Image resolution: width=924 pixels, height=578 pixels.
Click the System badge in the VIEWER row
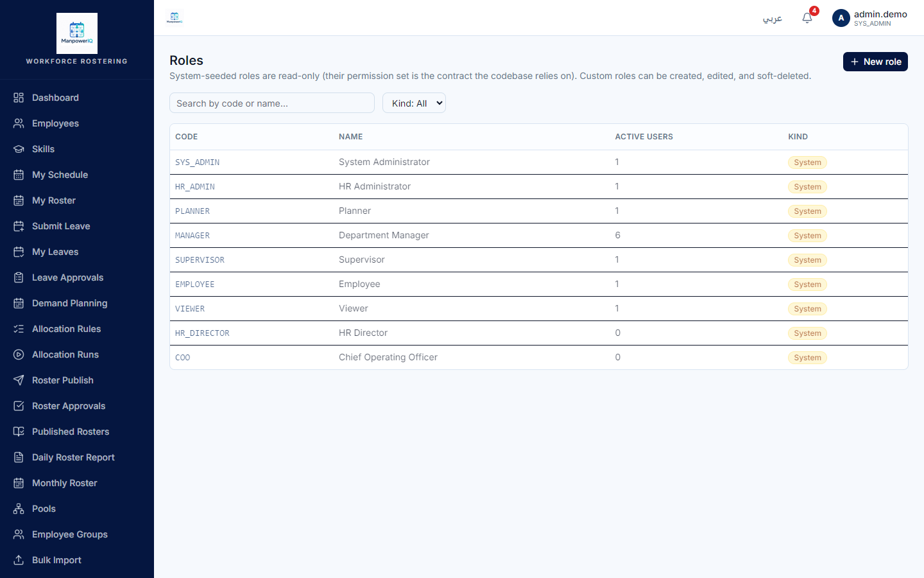click(x=807, y=309)
